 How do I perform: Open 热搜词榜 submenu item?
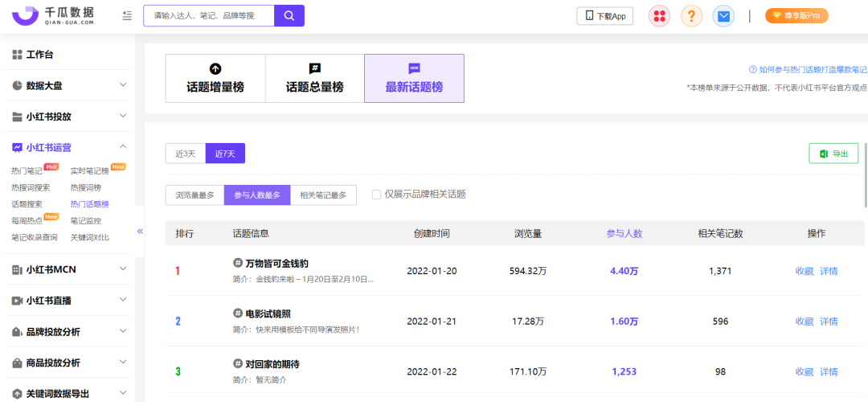(86, 187)
